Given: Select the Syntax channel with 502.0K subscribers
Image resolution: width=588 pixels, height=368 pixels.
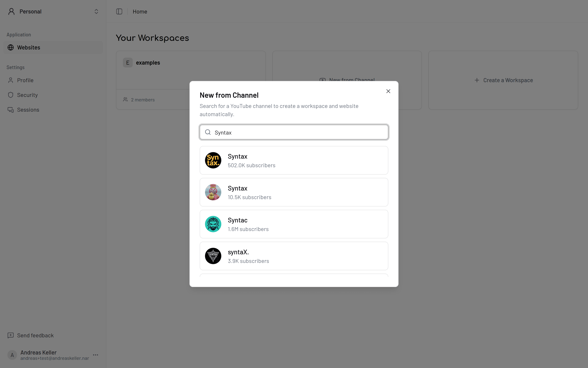Looking at the screenshot, I should 294,160.
